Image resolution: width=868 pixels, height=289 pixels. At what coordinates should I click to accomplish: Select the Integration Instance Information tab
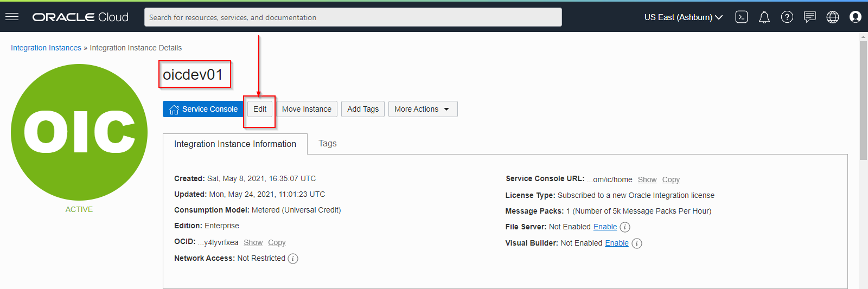(235, 144)
